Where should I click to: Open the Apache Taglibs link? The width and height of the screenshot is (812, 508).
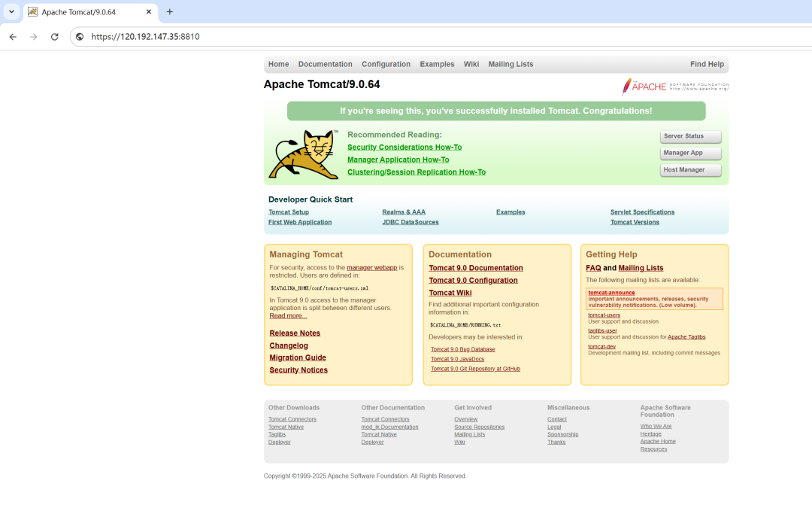[686, 337]
